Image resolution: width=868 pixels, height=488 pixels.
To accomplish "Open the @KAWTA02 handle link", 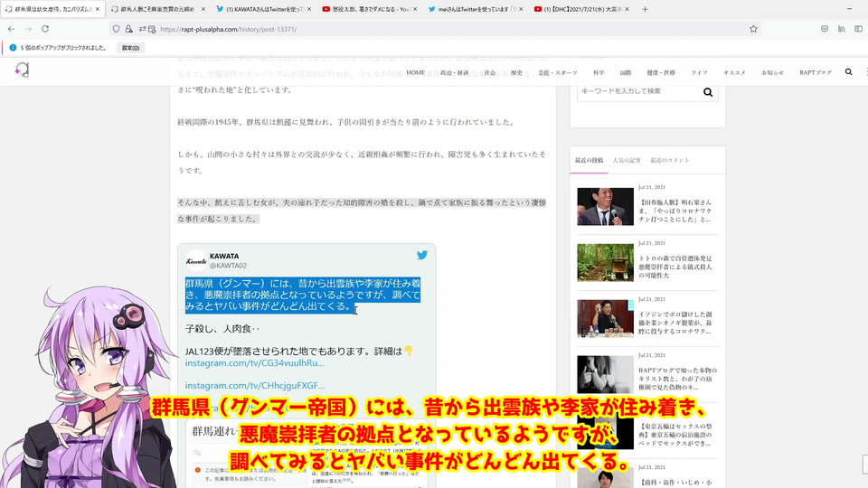I will (x=228, y=266).
